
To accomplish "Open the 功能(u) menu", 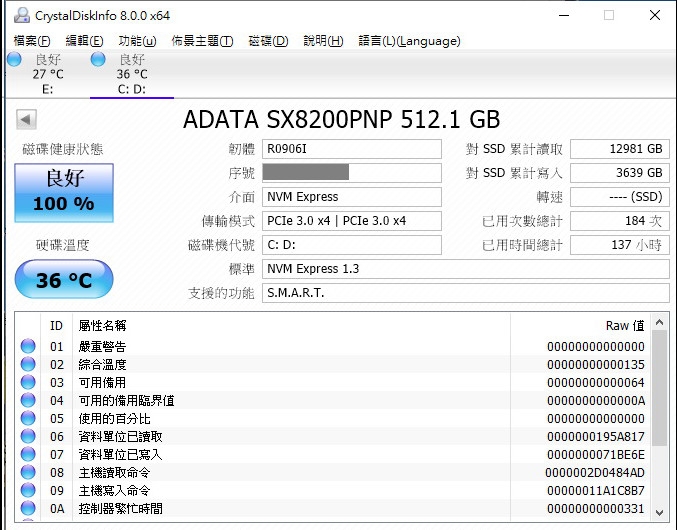I will point(137,41).
